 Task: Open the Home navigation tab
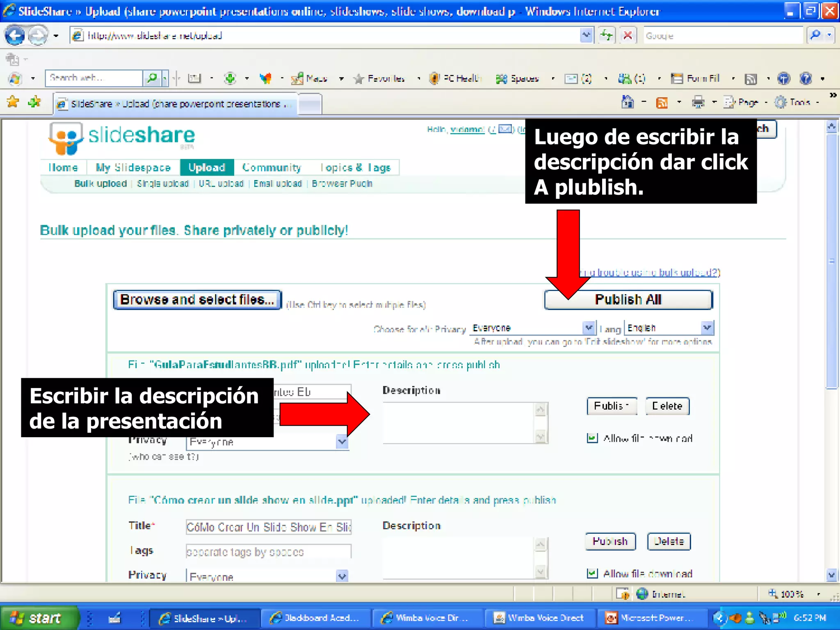[63, 167]
